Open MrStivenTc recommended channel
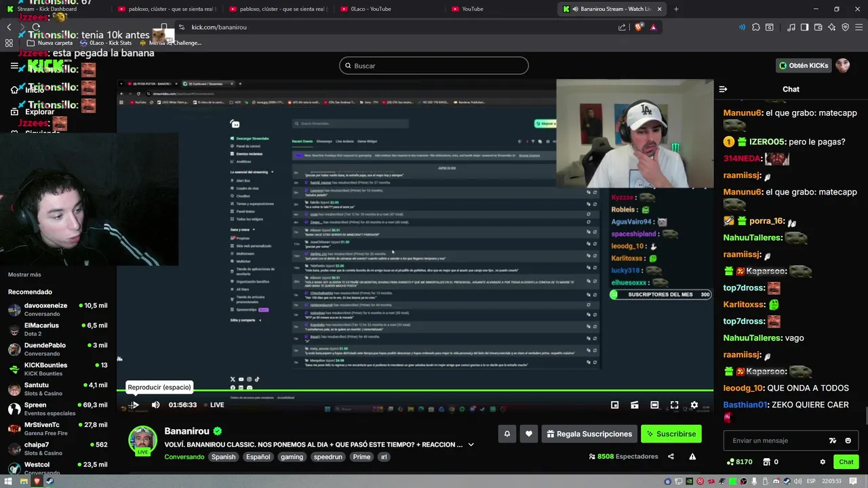Screen dimensions: 868x488 (x=58, y=429)
